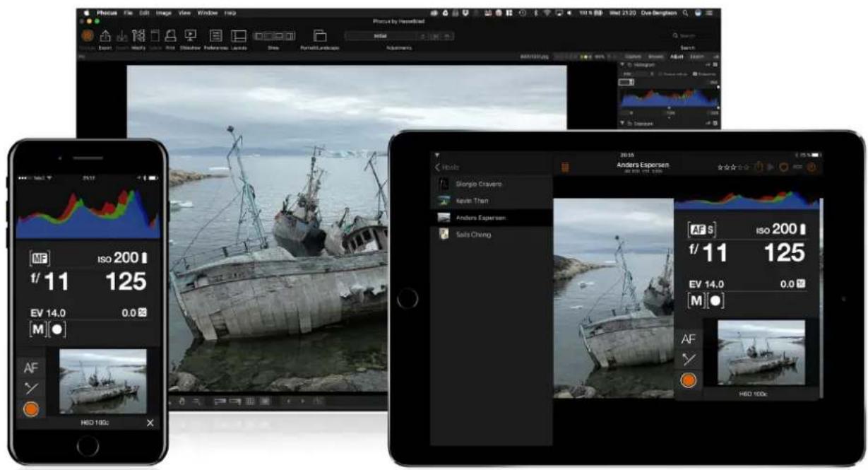Open the Help menu in the Mac menu bar
Screen dimensions: 868x470
click(x=230, y=13)
